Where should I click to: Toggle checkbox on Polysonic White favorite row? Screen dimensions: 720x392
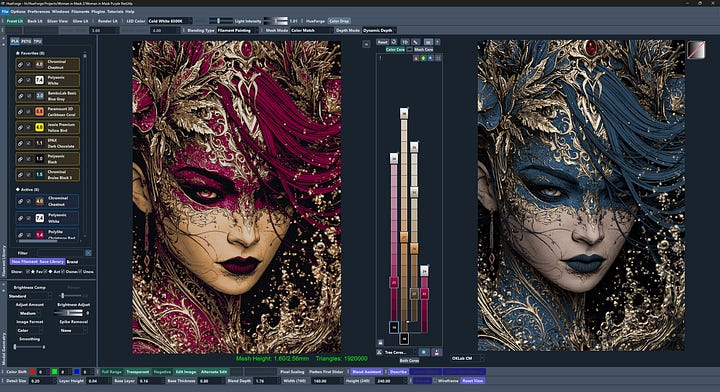tap(28, 80)
